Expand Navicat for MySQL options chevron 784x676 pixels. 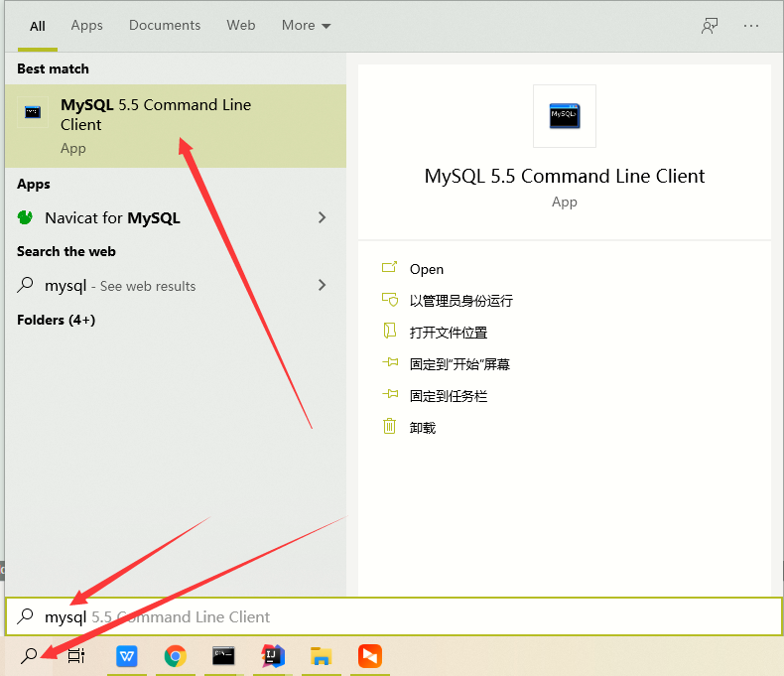pos(322,217)
